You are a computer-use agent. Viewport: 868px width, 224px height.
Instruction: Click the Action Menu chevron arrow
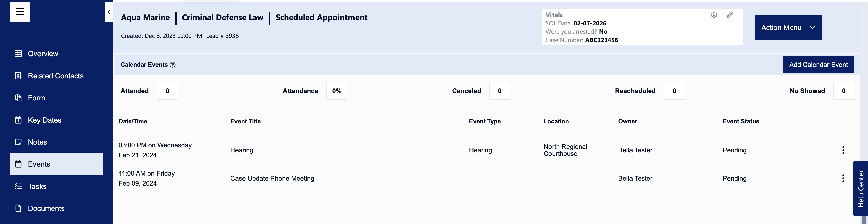(x=812, y=27)
